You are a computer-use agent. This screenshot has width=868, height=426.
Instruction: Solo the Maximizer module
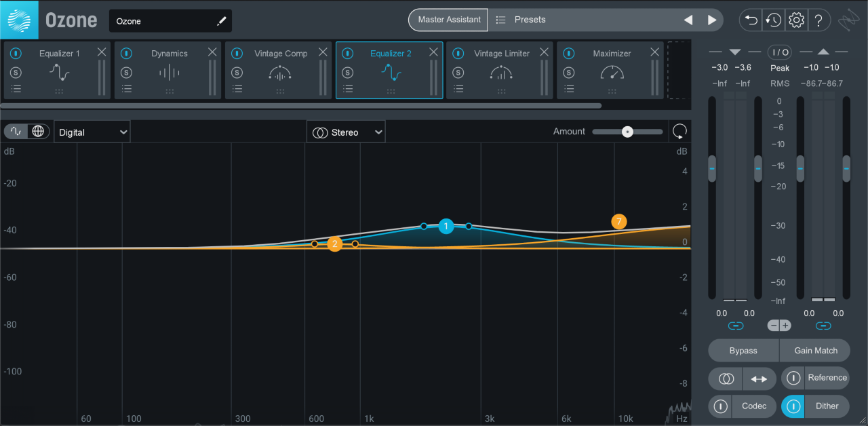(x=569, y=73)
